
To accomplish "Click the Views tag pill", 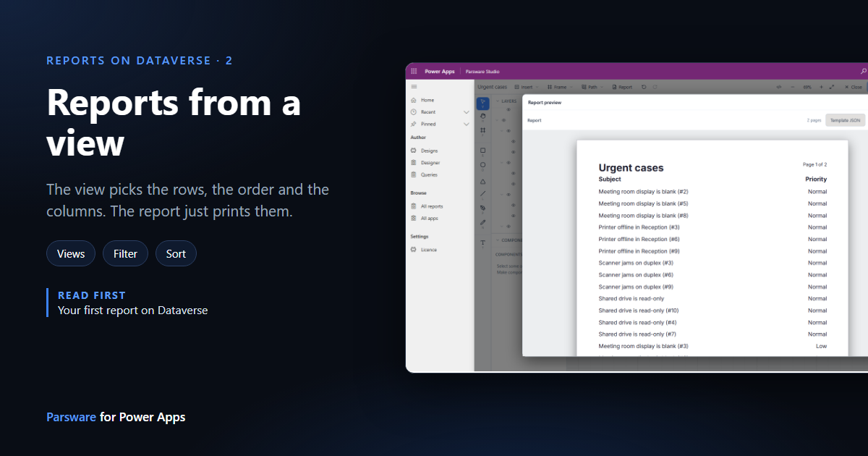I will point(71,253).
